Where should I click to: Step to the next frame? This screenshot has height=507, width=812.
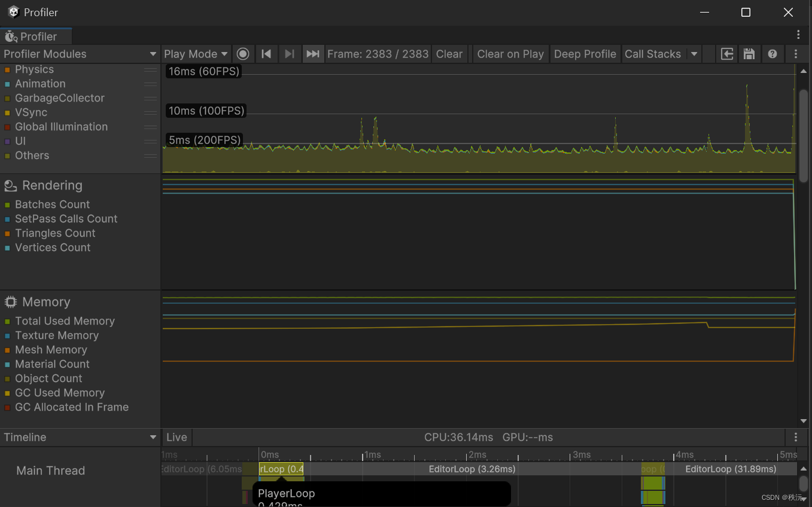(x=290, y=54)
